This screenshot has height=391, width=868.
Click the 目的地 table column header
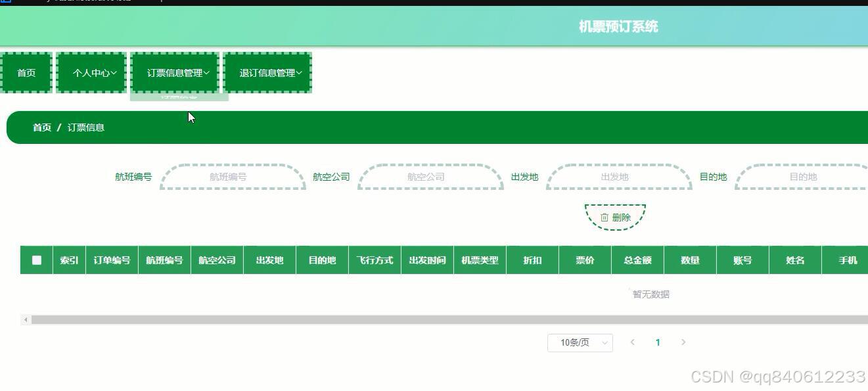click(x=322, y=260)
